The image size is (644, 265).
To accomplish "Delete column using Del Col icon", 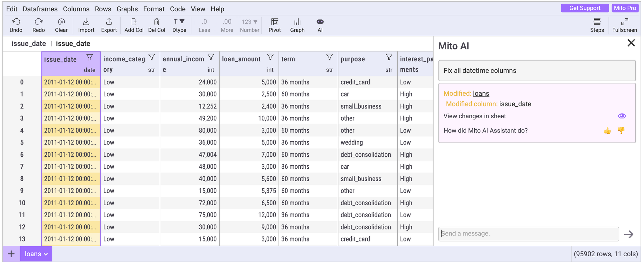I will (x=157, y=25).
